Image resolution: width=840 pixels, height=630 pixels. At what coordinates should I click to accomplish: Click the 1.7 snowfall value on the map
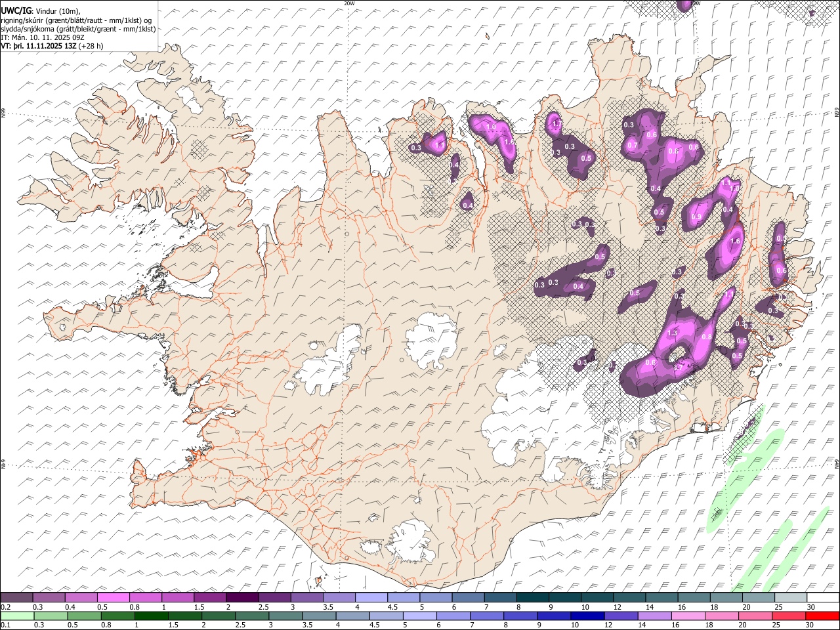(x=557, y=123)
